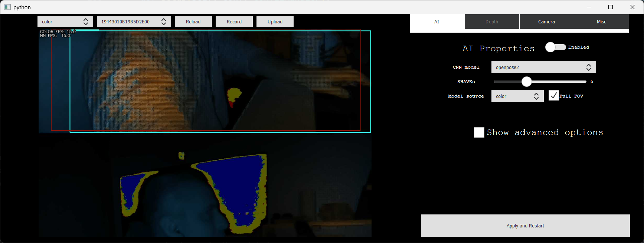Click the Upload button
This screenshot has height=243, width=644.
[275, 22]
